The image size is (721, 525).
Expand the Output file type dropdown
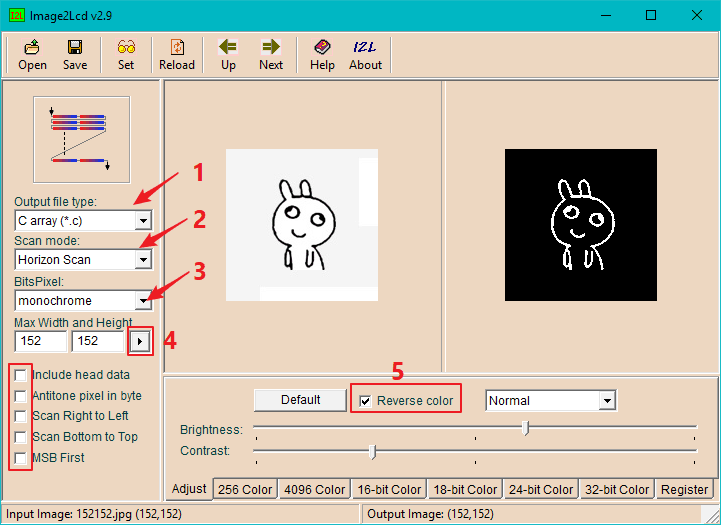pyautogui.click(x=143, y=221)
